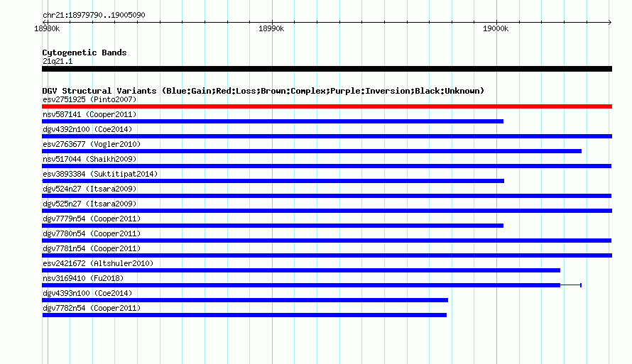Click the dgv524n27 (Itsara2009) label
632x364 pixels.
[89, 189]
